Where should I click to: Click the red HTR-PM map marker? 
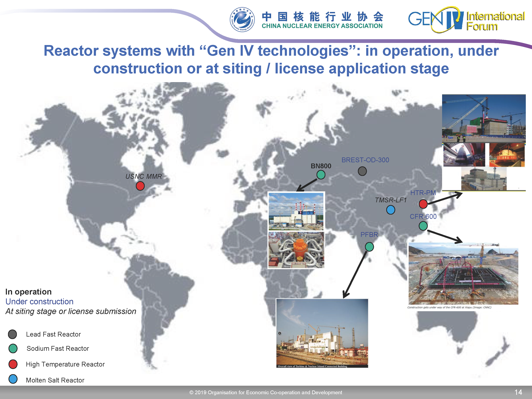pyautogui.click(x=423, y=204)
